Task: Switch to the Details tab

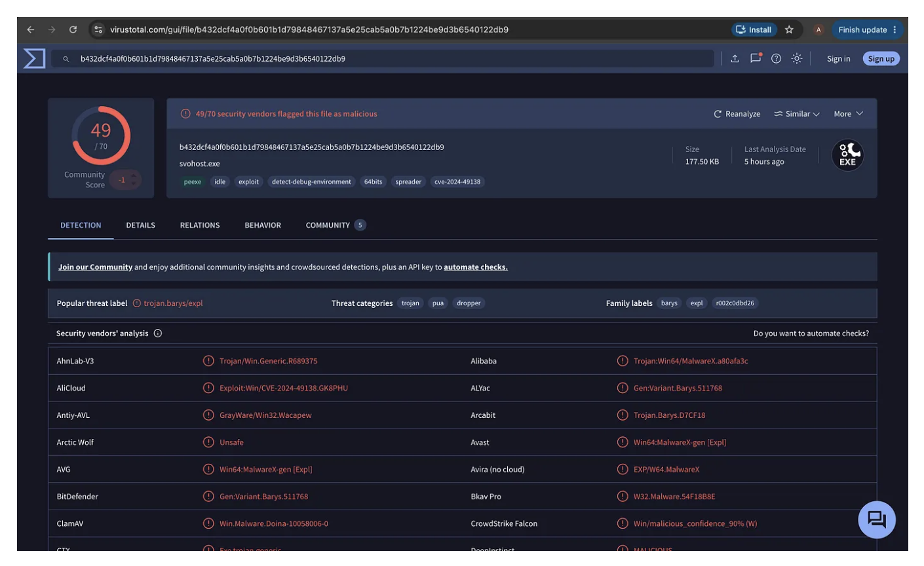Action: (x=141, y=225)
